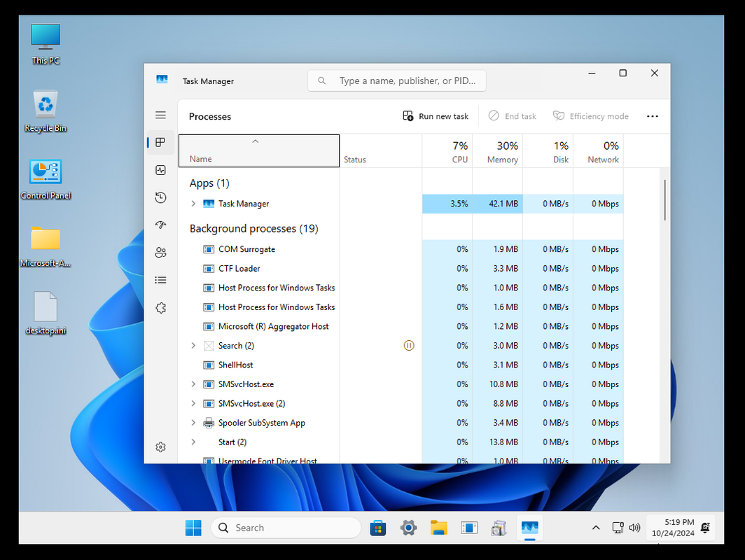Screen dimensions: 745x560
Task: Open Settings gear from the taskbar
Action: [408, 528]
